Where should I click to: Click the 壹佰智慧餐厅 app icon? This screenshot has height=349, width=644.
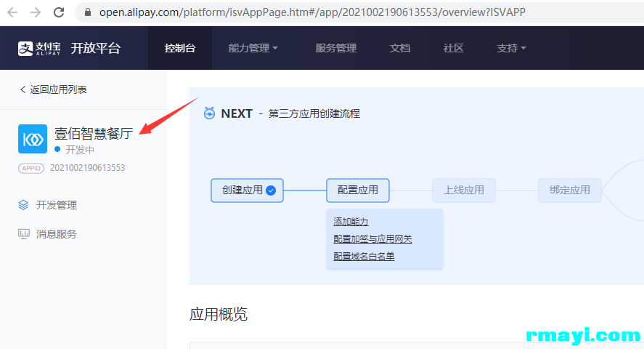pyautogui.click(x=33, y=139)
